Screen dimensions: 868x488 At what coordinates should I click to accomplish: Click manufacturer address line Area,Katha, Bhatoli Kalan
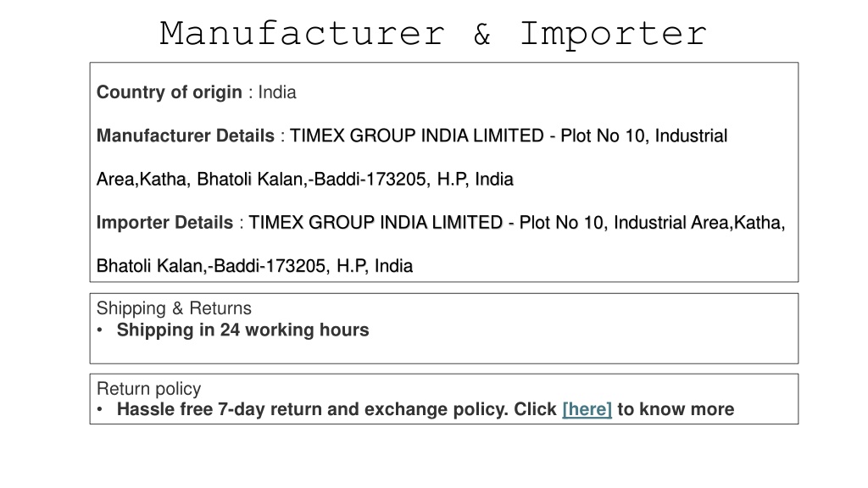(305, 180)
